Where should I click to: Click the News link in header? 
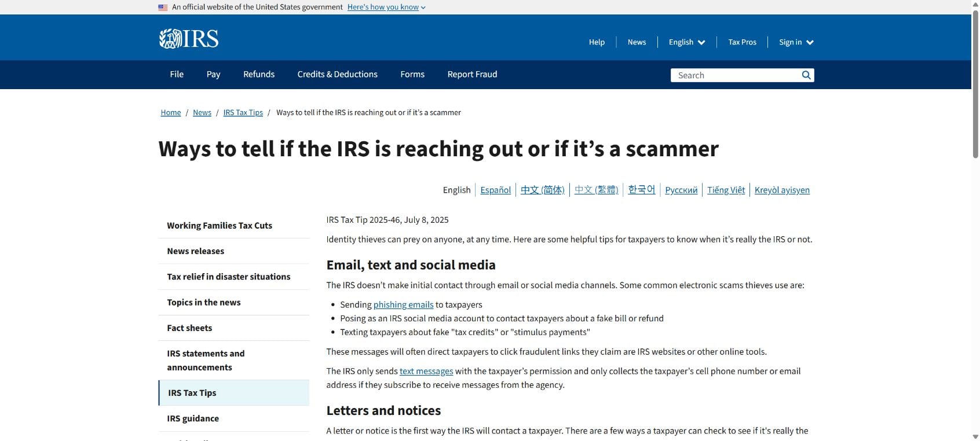637,42
